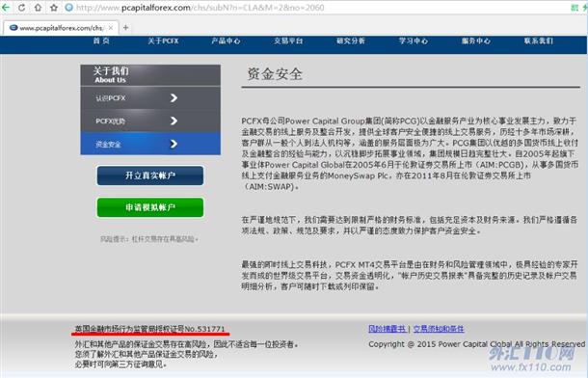
Task: Open 风险披露书 link in footer
Action: pos(387,329)
